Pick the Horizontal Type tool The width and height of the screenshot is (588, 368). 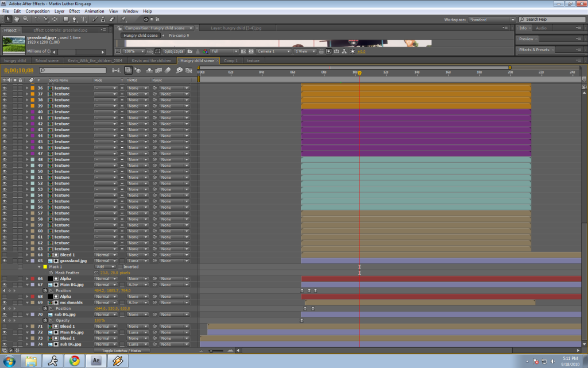coord(83,19)
